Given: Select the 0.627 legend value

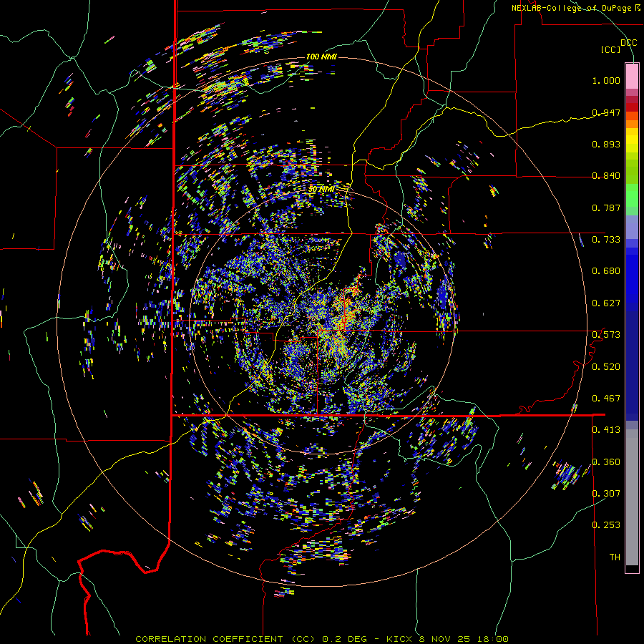Looking at the screenshot, I should click(x=606, y=303).
